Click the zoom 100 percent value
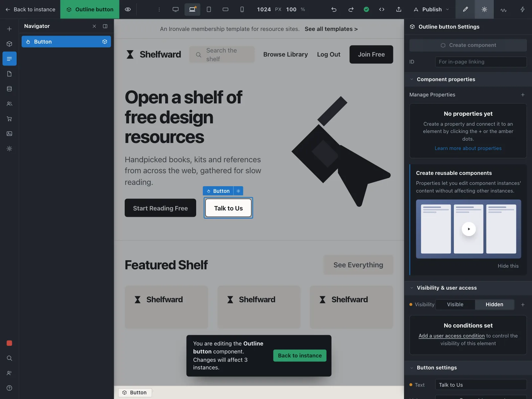This screenshot has height=399, width=532. tap(291, 9)
